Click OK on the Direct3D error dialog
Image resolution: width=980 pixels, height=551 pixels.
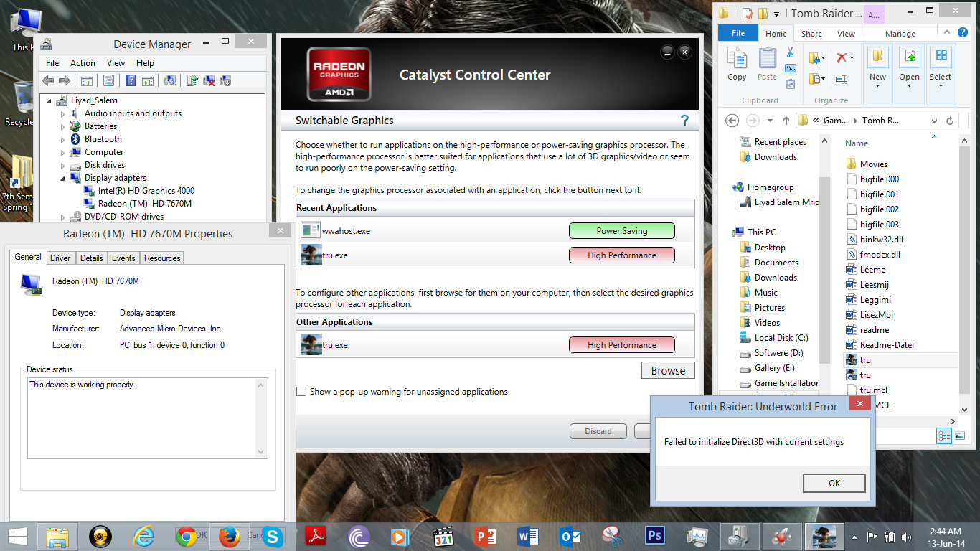click(x=834, y=483)
